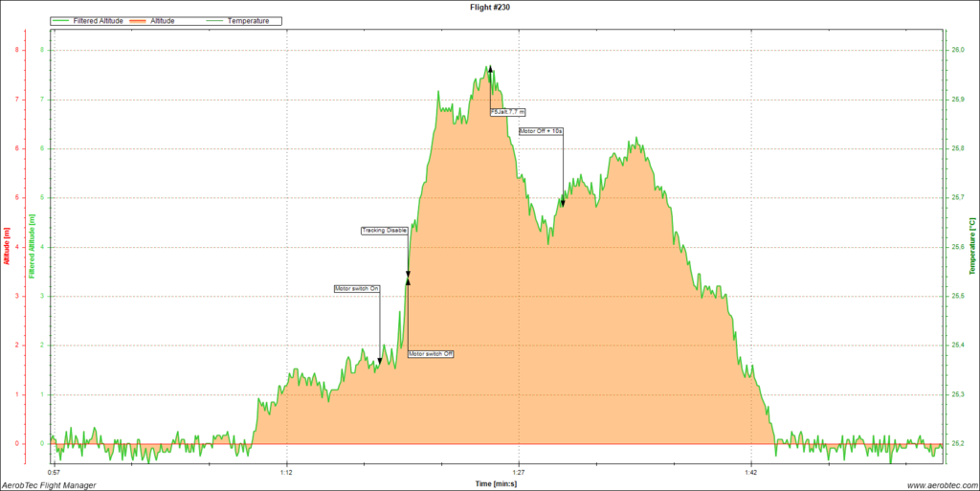Select the 'Motor switch On' annotation label
The height and width of the screenshot is (491, 980).
357,288
